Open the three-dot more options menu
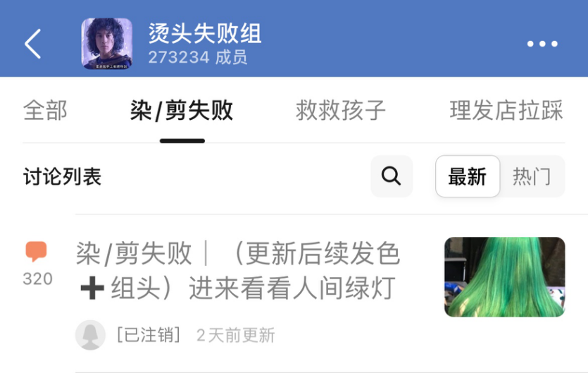Screen dimensions: 588x373 [x=542, y=44]
